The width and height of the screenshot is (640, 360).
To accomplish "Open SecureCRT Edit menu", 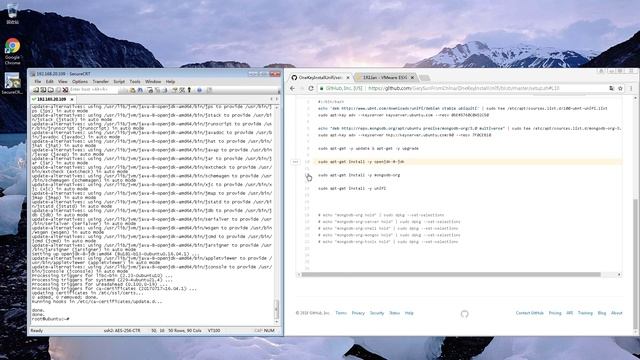I will click(49, 82).
